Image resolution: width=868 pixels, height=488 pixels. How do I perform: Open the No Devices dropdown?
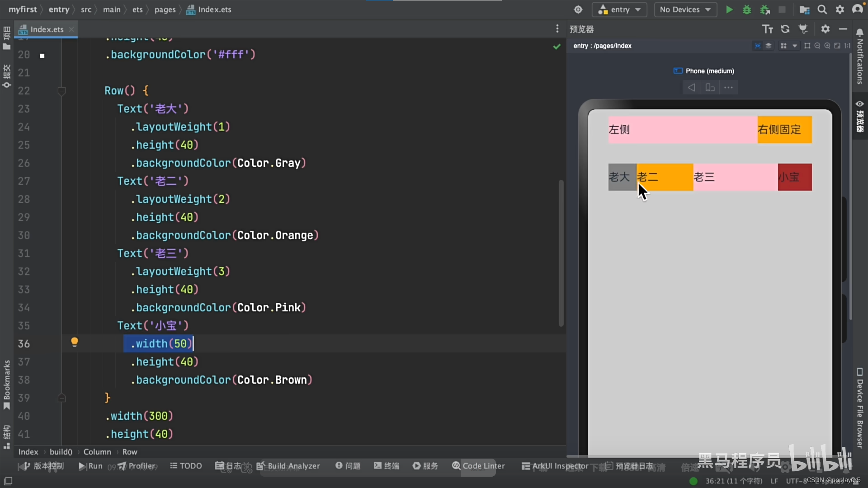tap(685, 9)
